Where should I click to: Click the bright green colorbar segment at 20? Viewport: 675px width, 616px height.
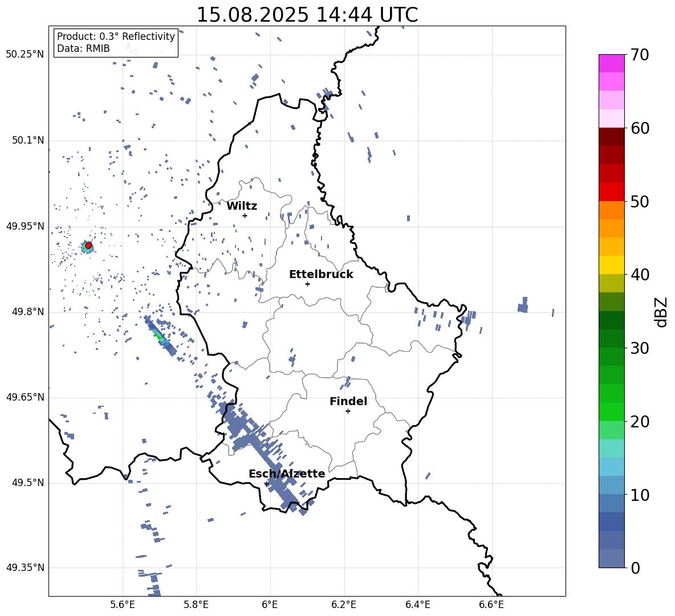point(611,411)
